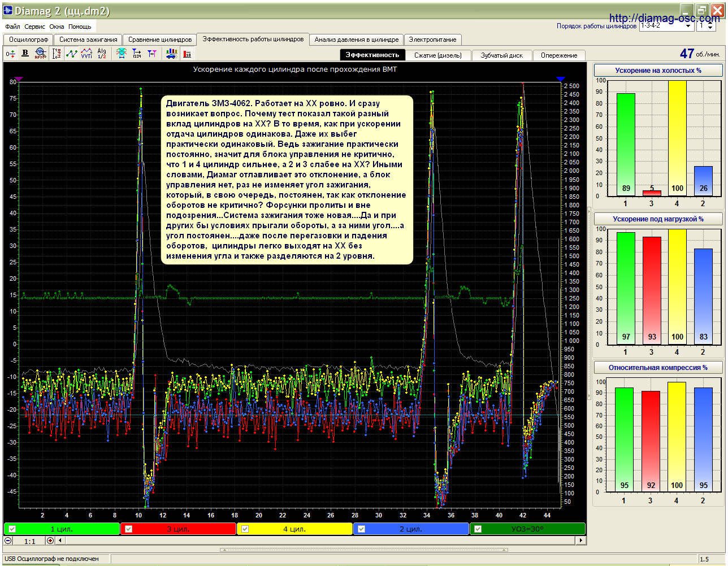Click the purple left timeline marker triangle
728x566 pixels.
tap(19, 79)
